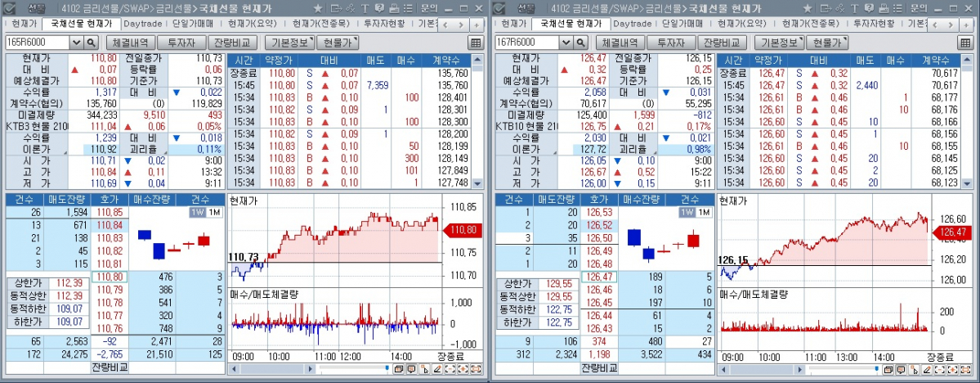This screenshot has width=980, height=383.
Task: Switch to Daytrade tab in left window
Action: click(x=142, y=24)
